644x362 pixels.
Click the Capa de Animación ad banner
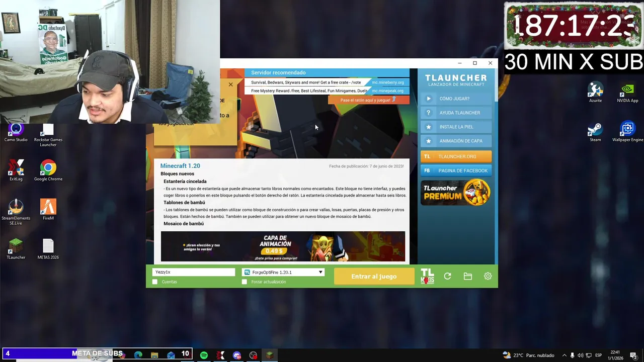click(283, 246)
